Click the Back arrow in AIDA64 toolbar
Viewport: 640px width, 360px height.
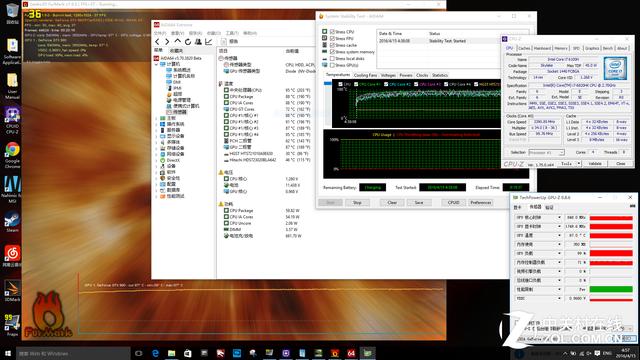(158, 42)
